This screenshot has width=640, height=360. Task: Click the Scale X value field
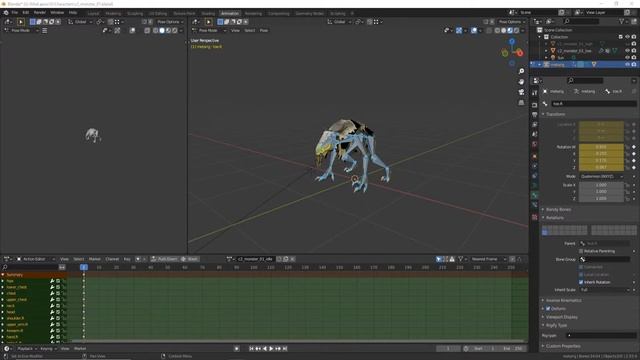[x=601, y=185]
